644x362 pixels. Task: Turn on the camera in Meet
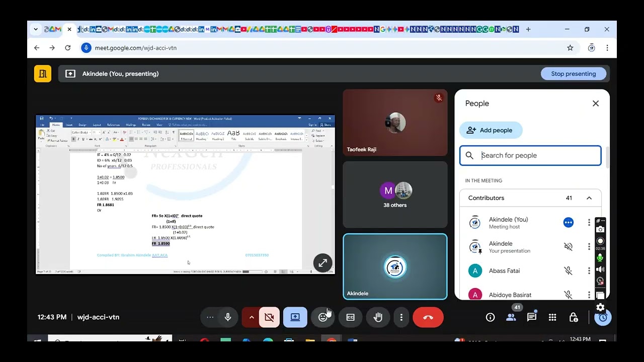pyautogui.click(x=269, y=317)
